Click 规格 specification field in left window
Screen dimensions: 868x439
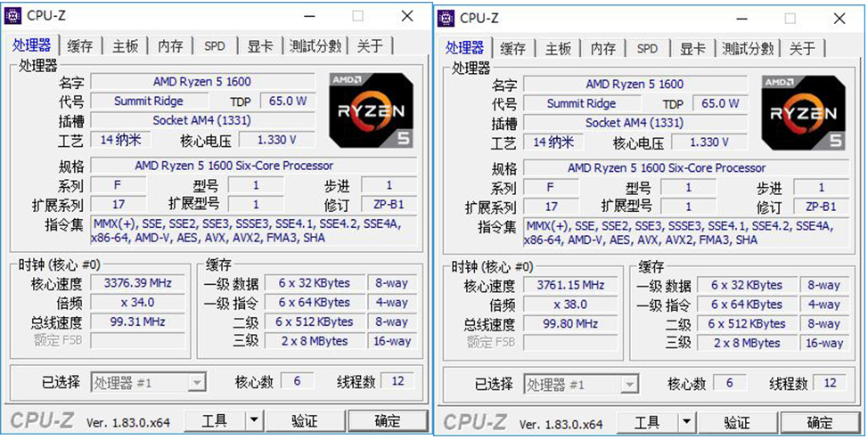(253, 166)
